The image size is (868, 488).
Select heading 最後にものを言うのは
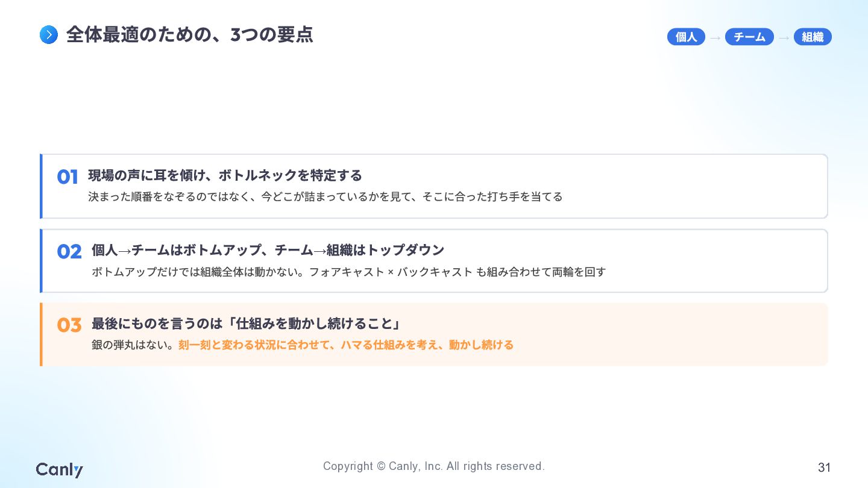(x=157, y=324)
